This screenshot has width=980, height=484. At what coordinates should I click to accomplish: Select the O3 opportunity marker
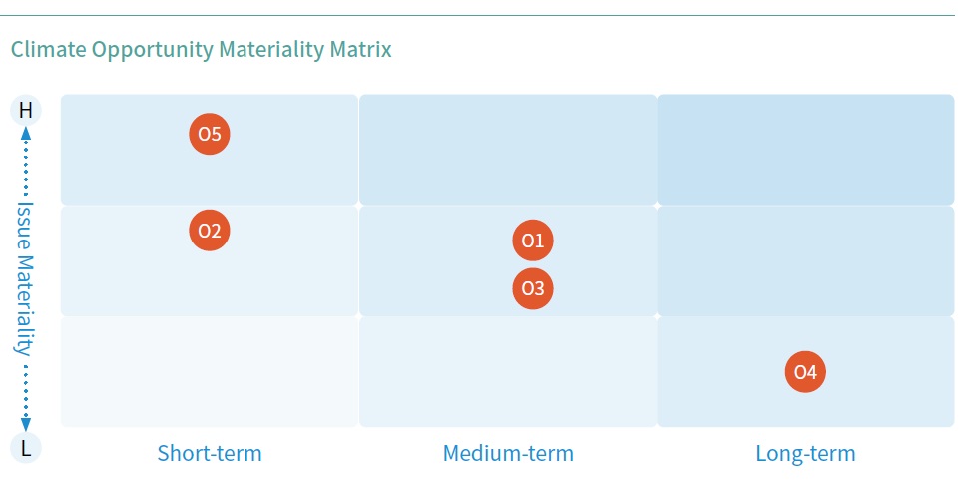(x=533, y=288)
